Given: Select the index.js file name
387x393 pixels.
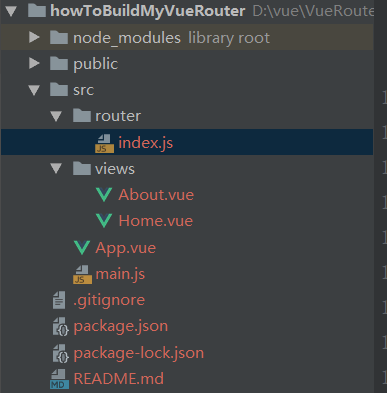Looking at the screenshot, I should pos(146,143).
